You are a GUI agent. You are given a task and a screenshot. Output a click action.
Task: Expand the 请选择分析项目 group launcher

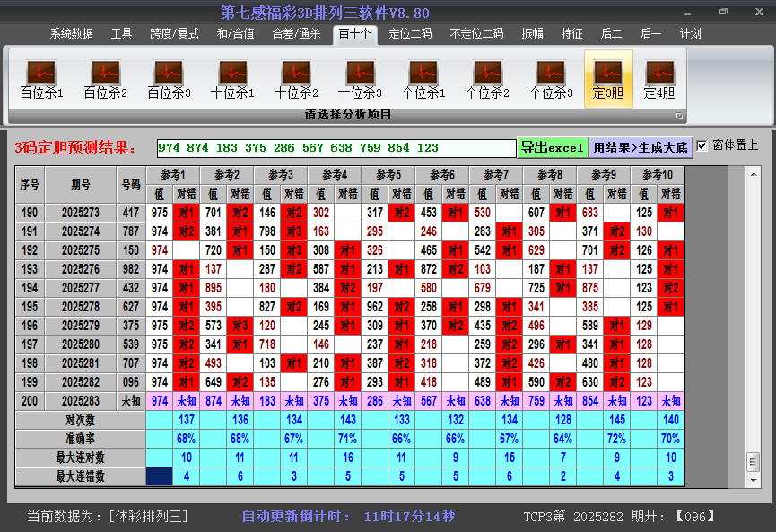tap(679, 116)
